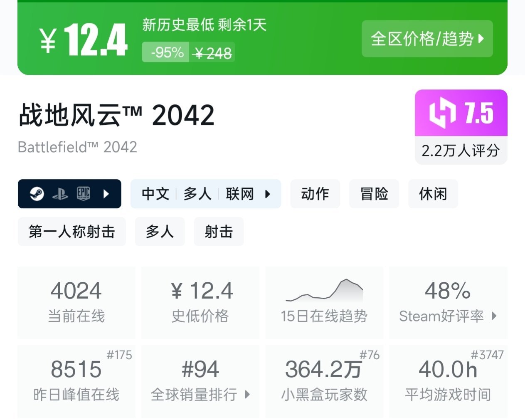Tap the 休闲 tag
The width and height of the screenshot is (525, 420).
click(x=433, y=194)
